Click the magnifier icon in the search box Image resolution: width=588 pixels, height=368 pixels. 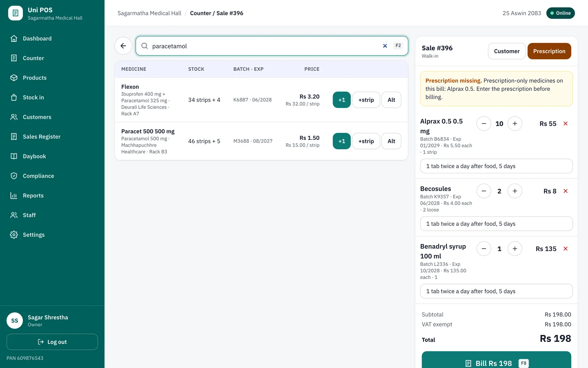(x=145, y=46)
